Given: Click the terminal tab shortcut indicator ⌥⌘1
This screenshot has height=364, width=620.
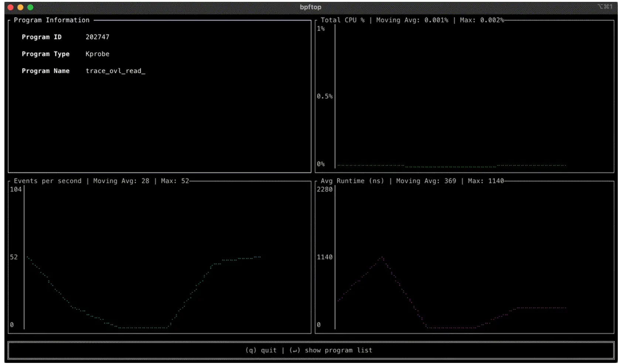Looking at the screenshot, I should coord(605,7).
